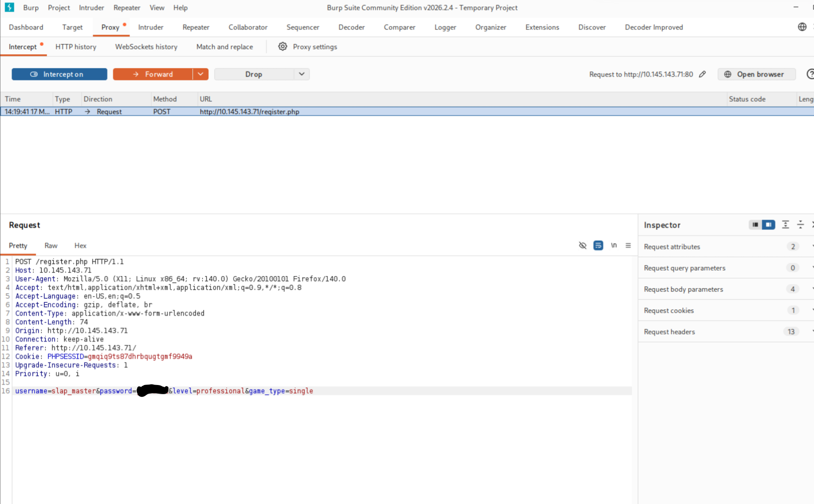
Task: Toggle line wrap icon in request editor
Action: 598,245
